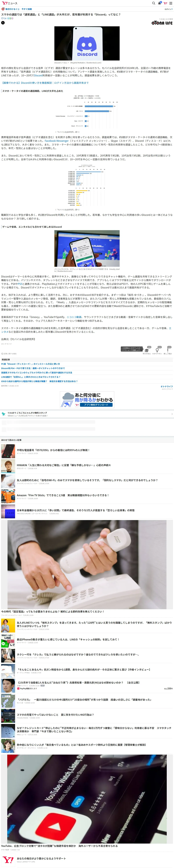Open the LINE cache deletion article thumbnail
The height and width of the screenshot is (868, 174).
(x=8, y=641)
